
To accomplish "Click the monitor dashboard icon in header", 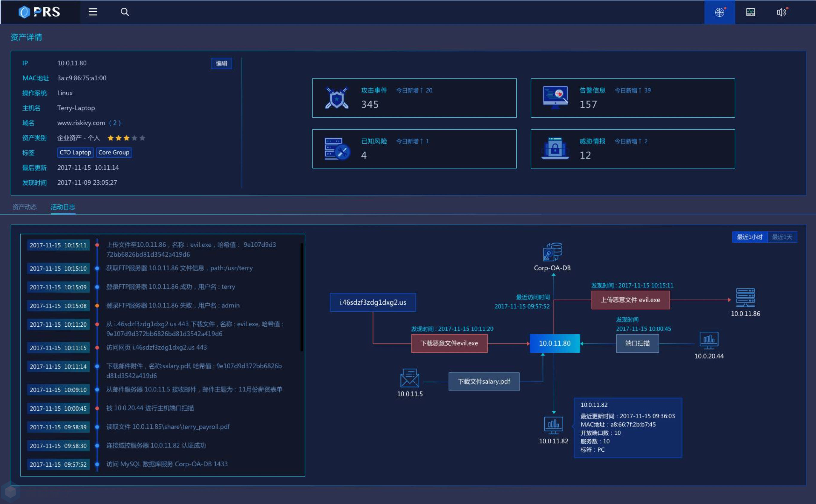I will [x=750, y=12].
